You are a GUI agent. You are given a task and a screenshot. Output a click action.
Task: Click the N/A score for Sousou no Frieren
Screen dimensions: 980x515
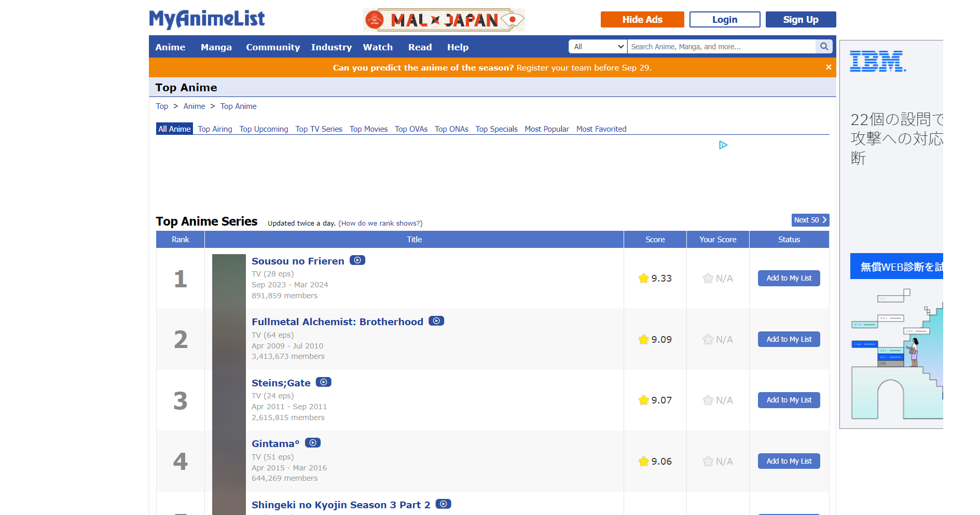coord(724,279)
